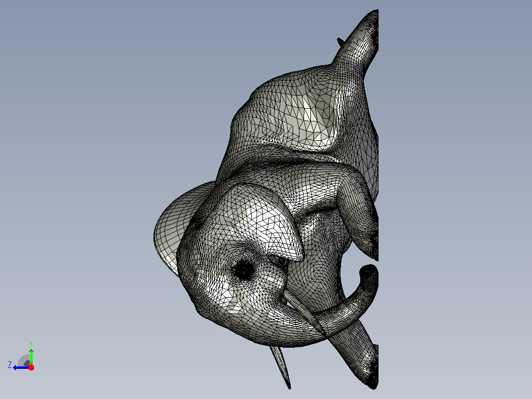Click empty gradient background to deselect

[85, 136]
